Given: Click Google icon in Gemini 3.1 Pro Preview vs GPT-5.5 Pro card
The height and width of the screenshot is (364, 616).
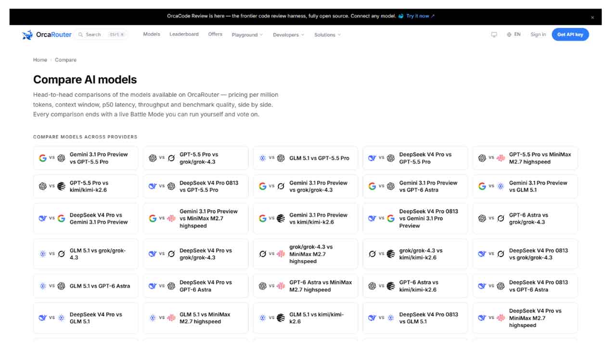Looking at the screenshot, I should [43, 158].
